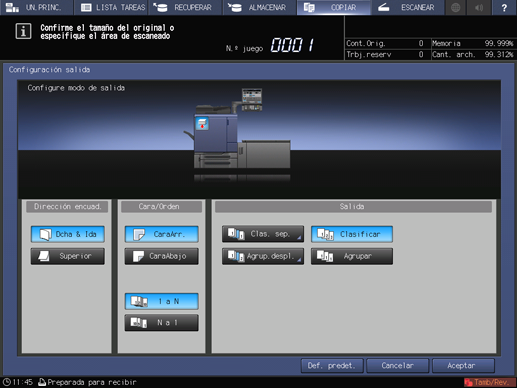Click the Memoria 99.999% readout
517x388 pixels.
click(x=473, y=43)
